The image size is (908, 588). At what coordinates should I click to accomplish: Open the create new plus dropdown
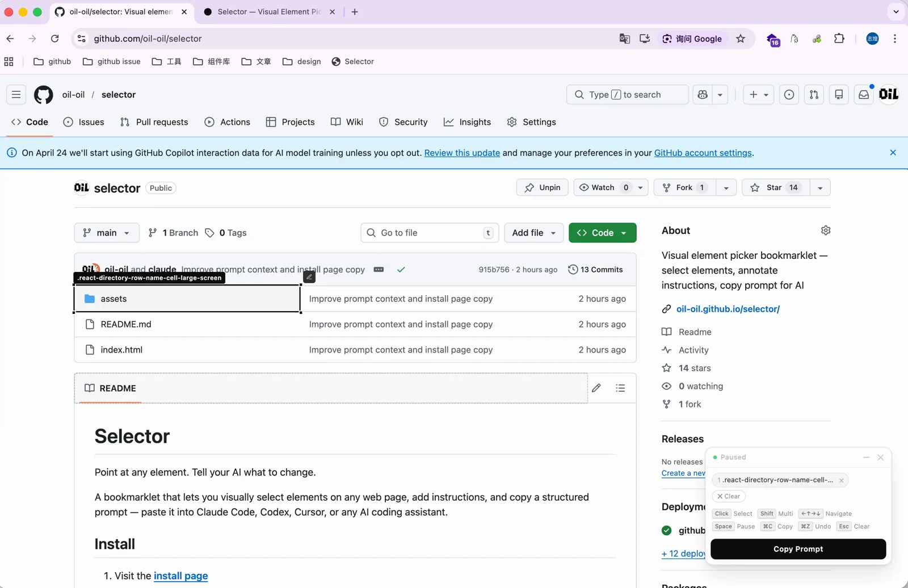coord(759,95)
